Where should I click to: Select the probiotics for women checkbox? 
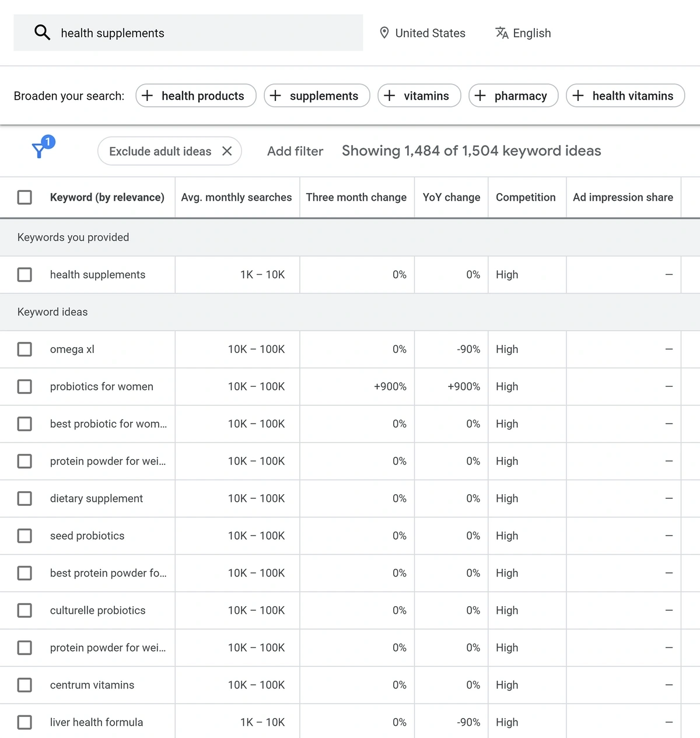24,387
